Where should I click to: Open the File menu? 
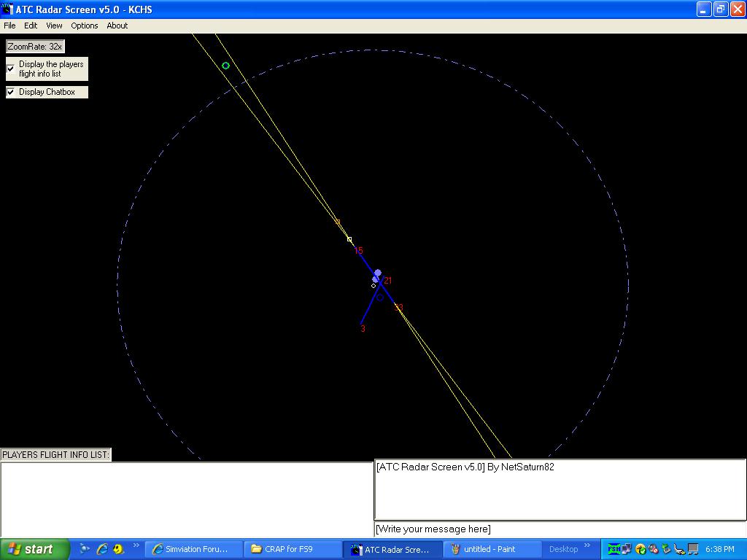pos(9,26)
